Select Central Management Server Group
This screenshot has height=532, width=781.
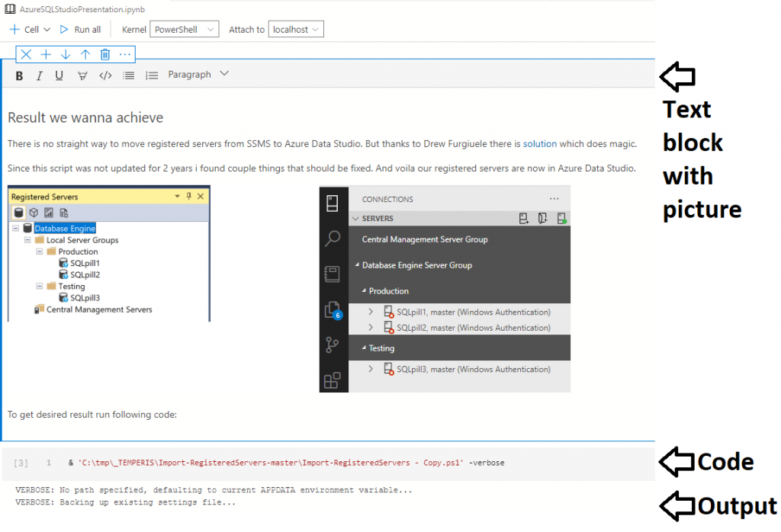pyautogui.click(x=425, y=239)
